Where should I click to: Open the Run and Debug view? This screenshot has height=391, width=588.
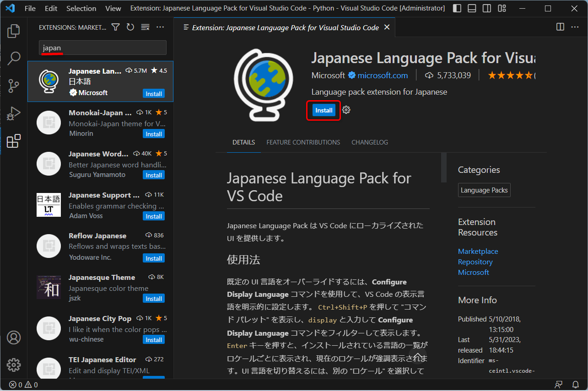[14, 113]
